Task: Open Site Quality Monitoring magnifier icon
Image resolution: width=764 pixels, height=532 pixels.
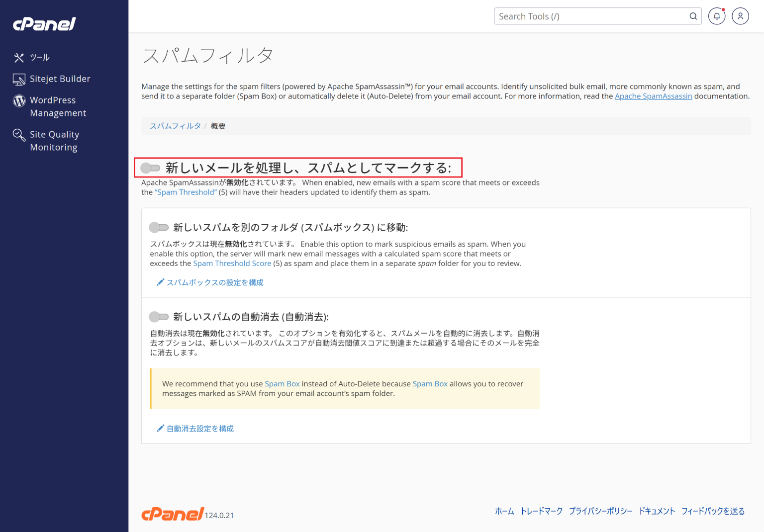Action: [x=18, y=134]
